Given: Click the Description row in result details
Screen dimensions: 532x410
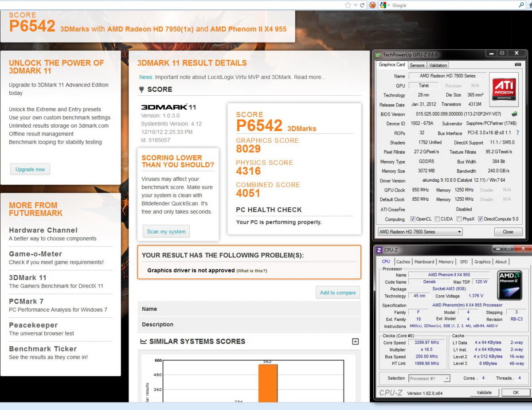Looking at the screenshot, I should (249, 324).
